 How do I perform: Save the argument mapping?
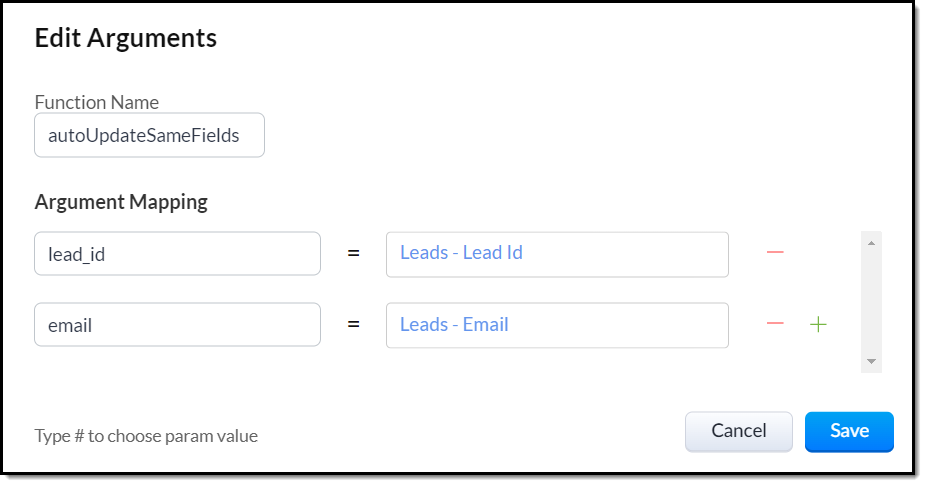point(849,431)
